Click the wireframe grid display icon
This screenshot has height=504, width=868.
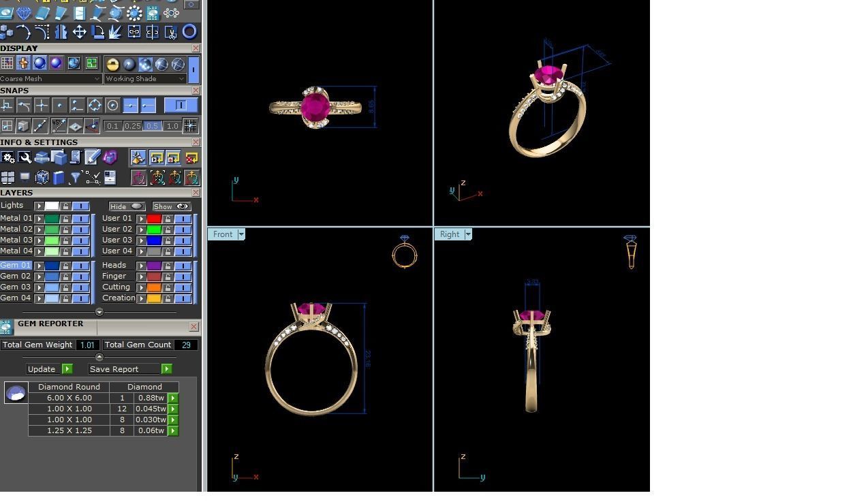click(x=7, y=63)
